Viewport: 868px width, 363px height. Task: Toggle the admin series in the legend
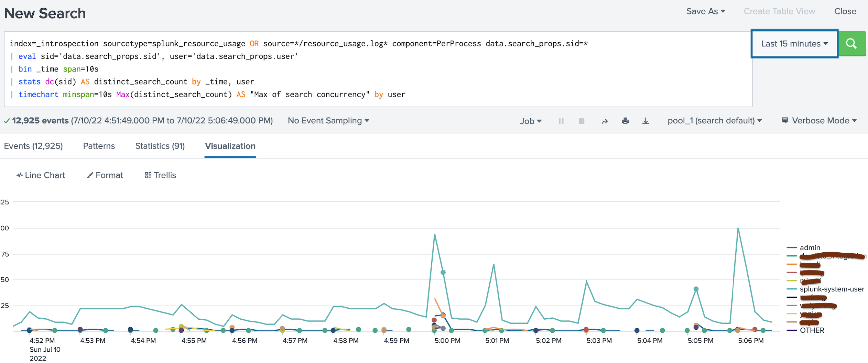click(x=811, y=247)
